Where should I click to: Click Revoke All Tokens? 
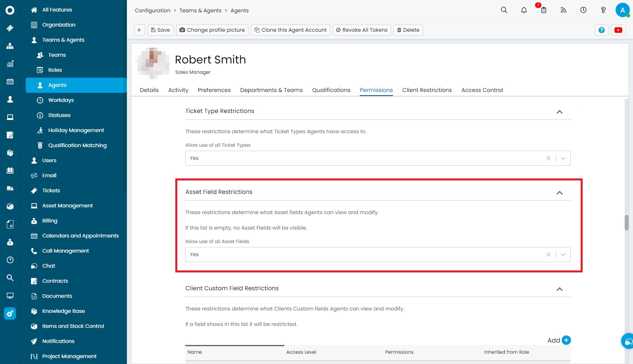click(361, 30)
